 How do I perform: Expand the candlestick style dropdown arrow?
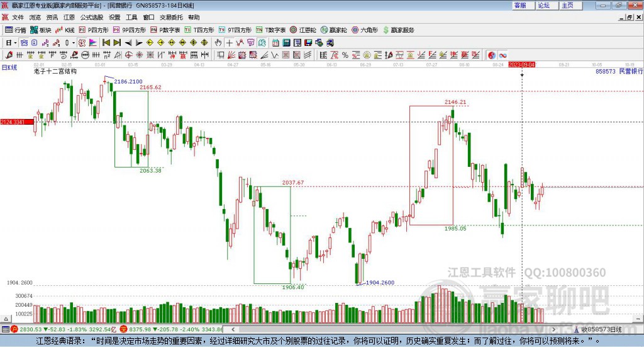pos(74,43)
